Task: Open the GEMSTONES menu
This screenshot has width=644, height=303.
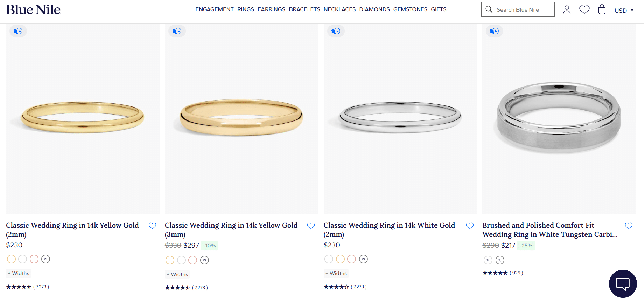Action: (x=410, y=9)
